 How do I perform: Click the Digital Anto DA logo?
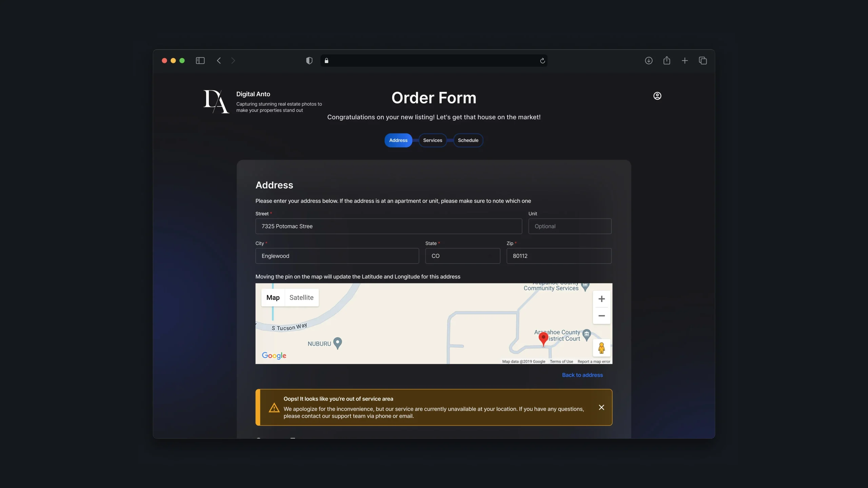[216, 101]
